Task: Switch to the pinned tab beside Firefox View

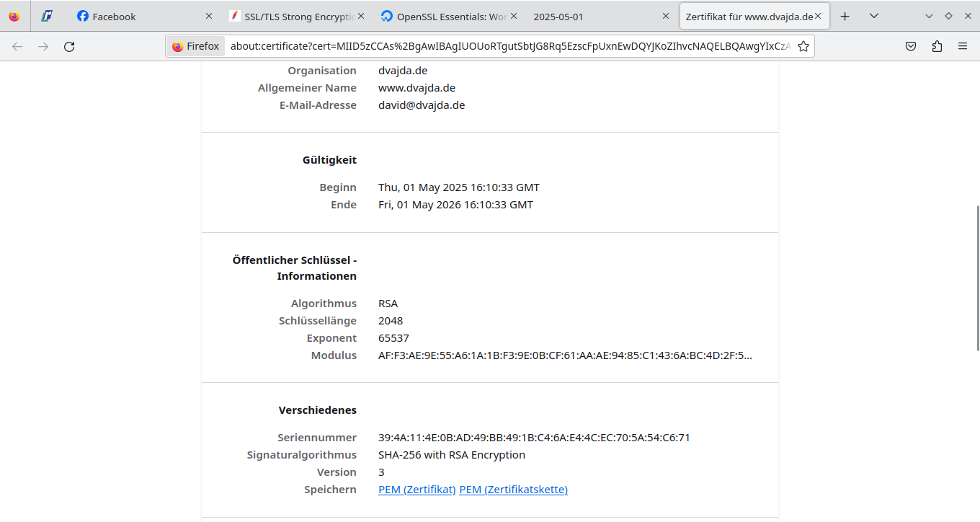Action: [x=47, y=16]
